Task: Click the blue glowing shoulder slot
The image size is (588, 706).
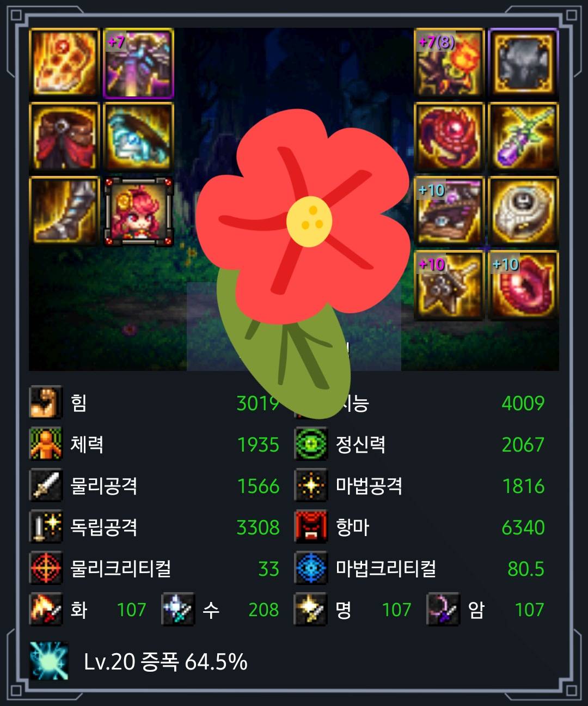Action: coord(138,137)
